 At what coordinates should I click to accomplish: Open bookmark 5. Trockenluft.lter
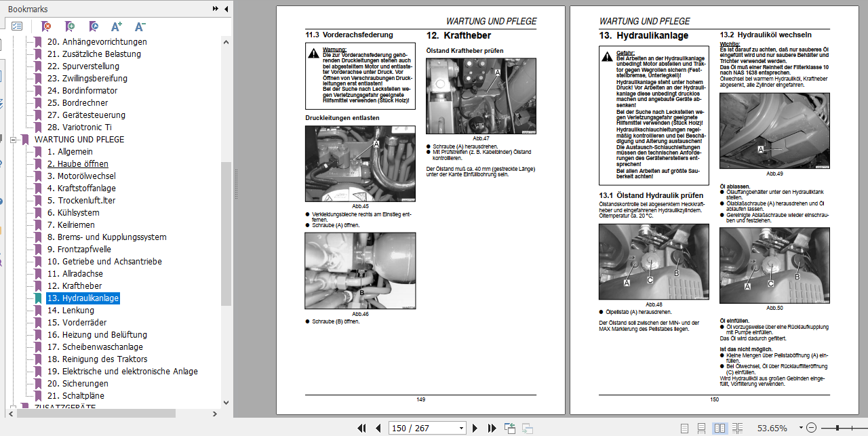click(x=81, y=201)
